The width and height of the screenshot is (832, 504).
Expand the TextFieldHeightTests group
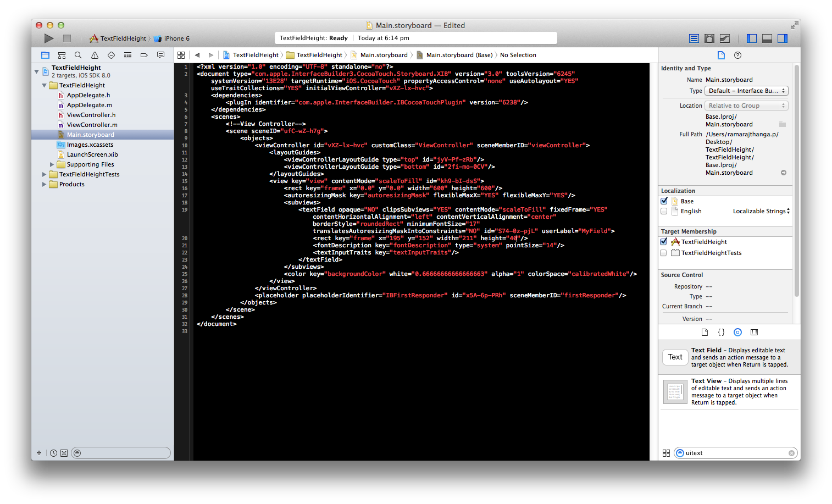coord(44,174)
